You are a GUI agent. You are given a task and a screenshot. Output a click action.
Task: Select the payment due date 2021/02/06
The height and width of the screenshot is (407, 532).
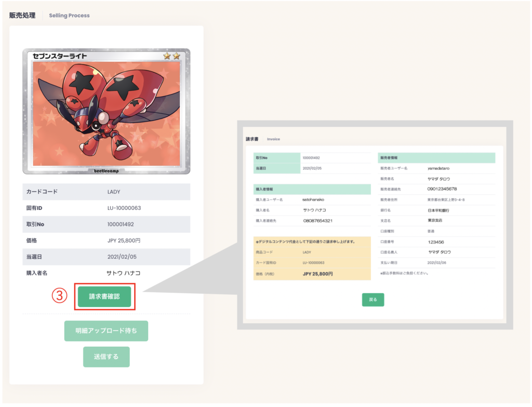(436, 262)
